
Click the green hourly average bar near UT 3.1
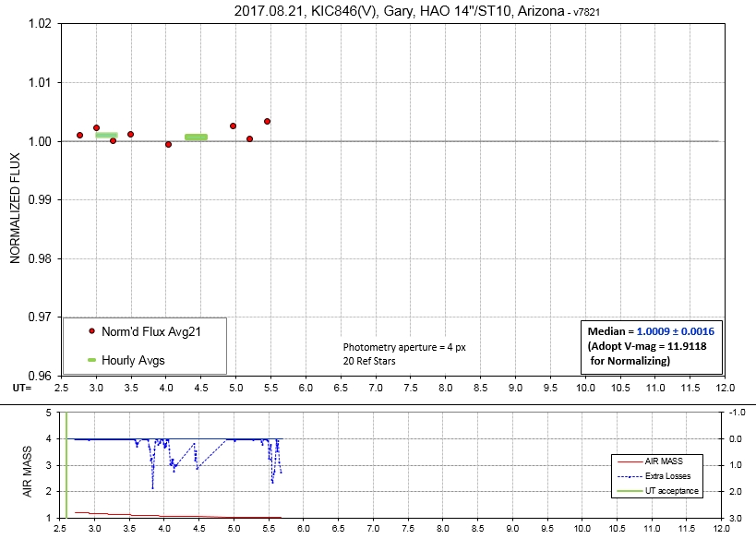click(x=106, y=135)
